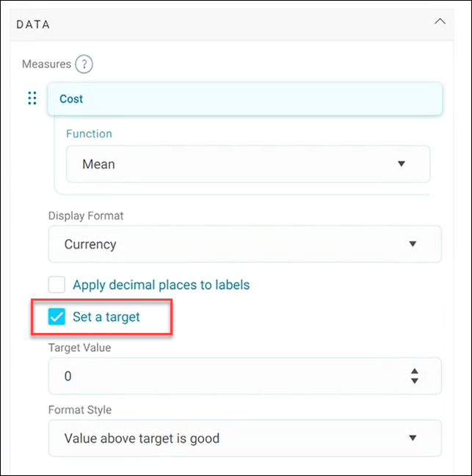Select the Cost measure item

[244, 99]
